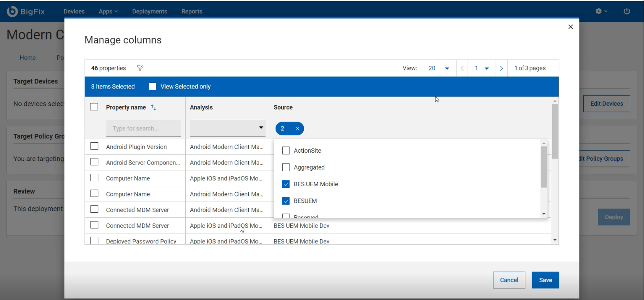
Task: Go to previous page of properties
Action: click(x=462, y=68)
